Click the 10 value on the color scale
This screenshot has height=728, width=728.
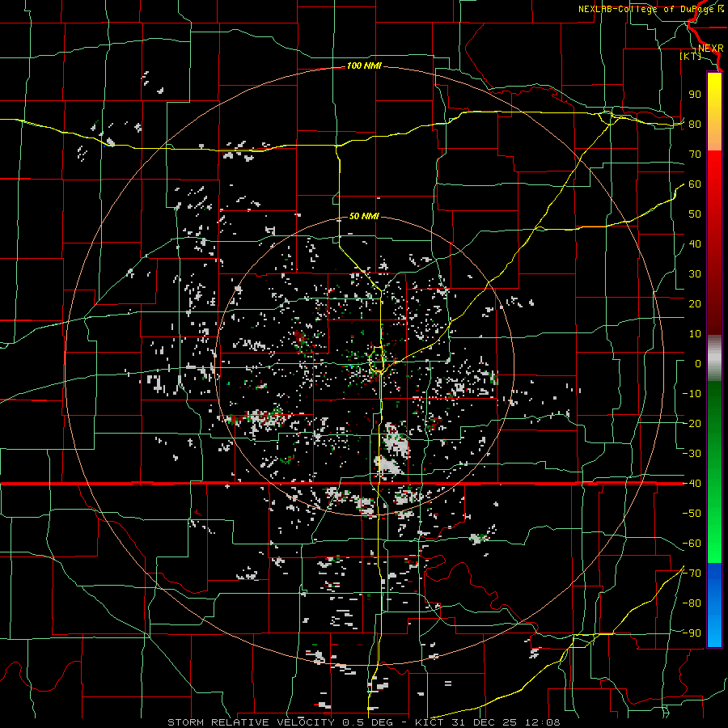click(x=695, y=334)
